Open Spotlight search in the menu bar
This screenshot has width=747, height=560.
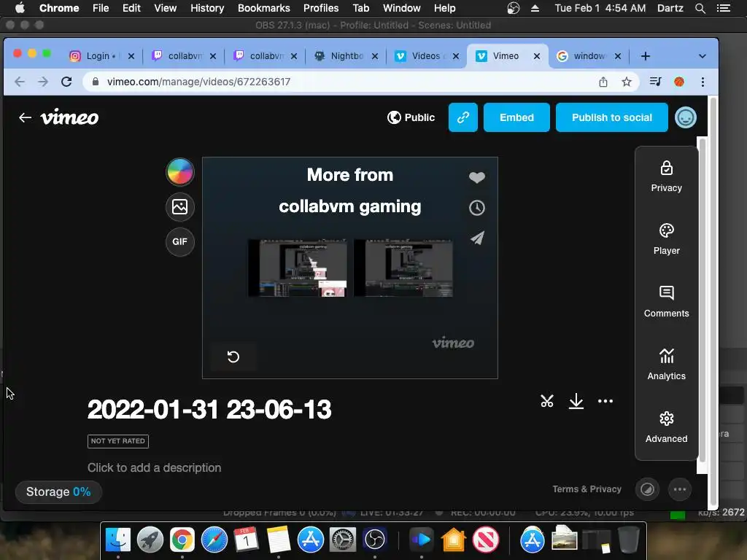700,8
